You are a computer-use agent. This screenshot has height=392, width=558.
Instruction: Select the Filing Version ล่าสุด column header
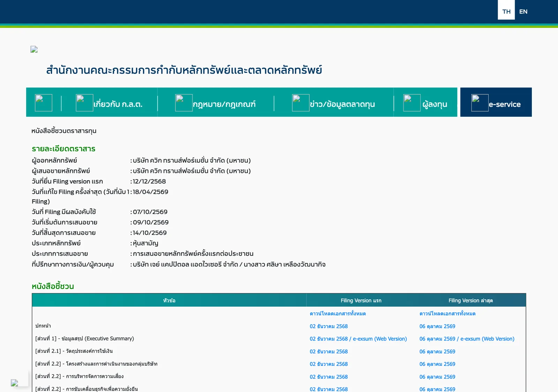tap(471, 300)
